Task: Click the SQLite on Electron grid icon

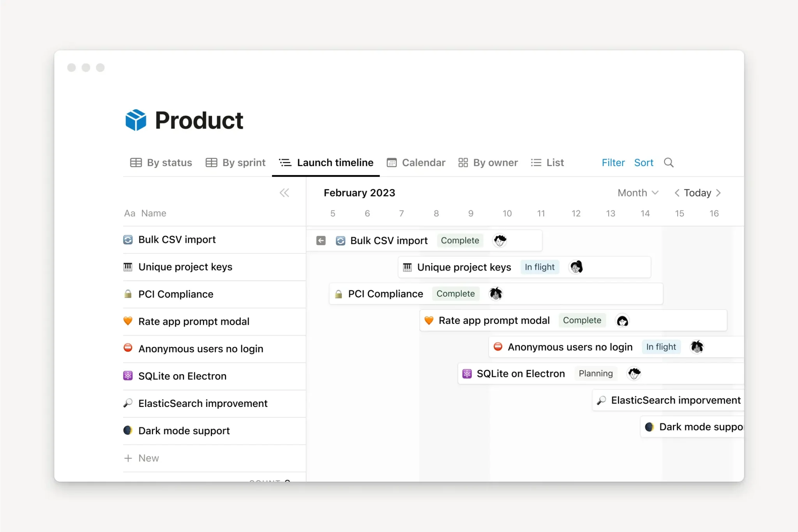Action: (128, 375)
